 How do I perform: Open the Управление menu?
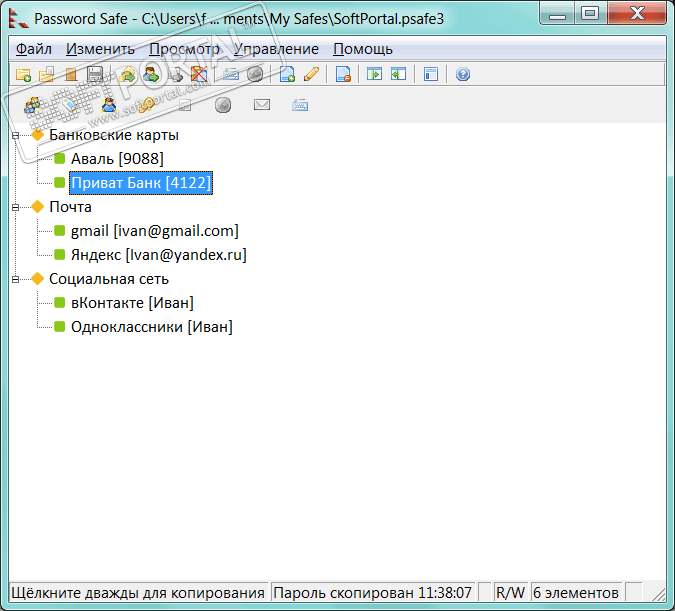[276, 49]
